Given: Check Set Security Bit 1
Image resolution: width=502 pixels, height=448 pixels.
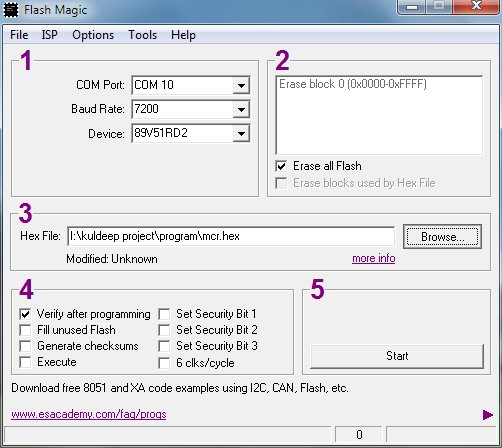Looking at the screenshot, I should tap(164, 314).
